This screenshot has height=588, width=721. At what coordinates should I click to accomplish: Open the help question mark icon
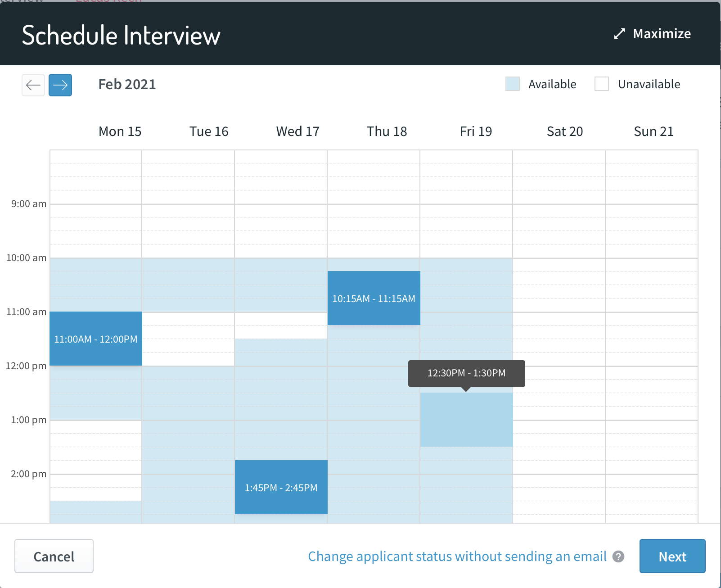pos(618,556)
